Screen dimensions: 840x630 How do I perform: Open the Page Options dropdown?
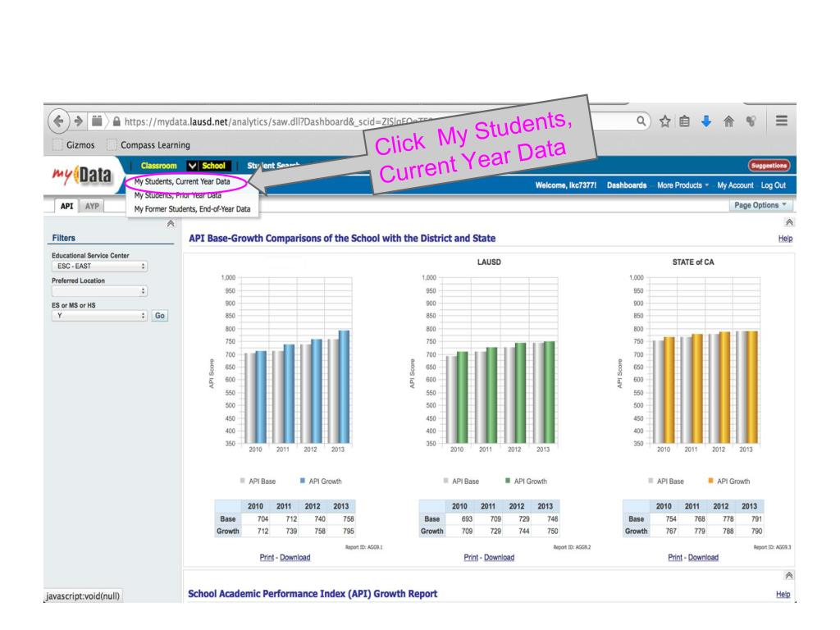760,205
